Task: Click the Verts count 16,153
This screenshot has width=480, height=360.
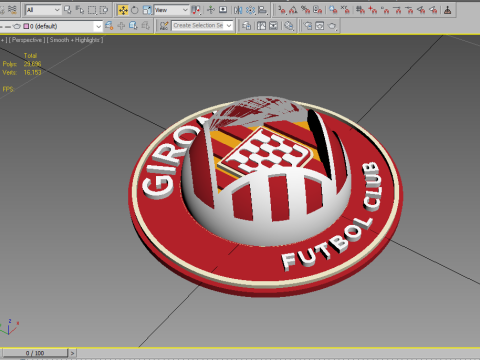Action: coord(32,72)
